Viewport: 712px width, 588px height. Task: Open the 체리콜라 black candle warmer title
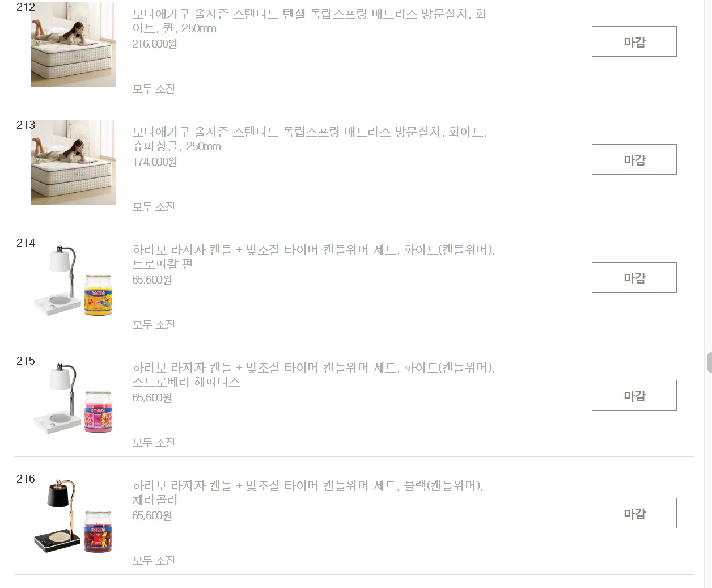tap(308, 493)
